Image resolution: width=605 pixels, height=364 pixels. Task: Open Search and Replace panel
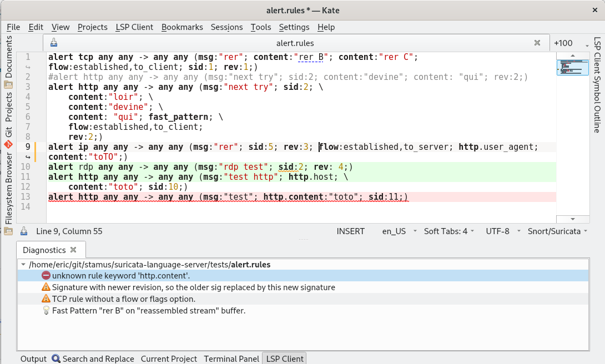coord(93,358)
